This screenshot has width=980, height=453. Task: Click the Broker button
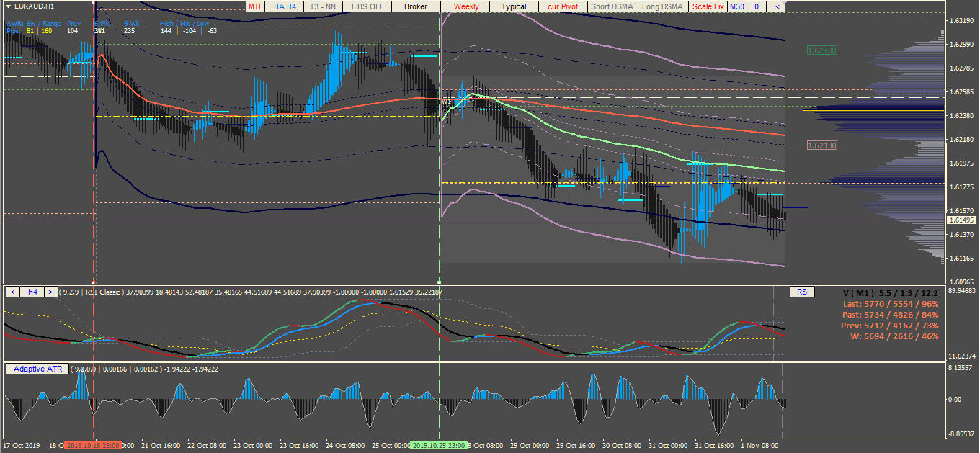[416, 6]
